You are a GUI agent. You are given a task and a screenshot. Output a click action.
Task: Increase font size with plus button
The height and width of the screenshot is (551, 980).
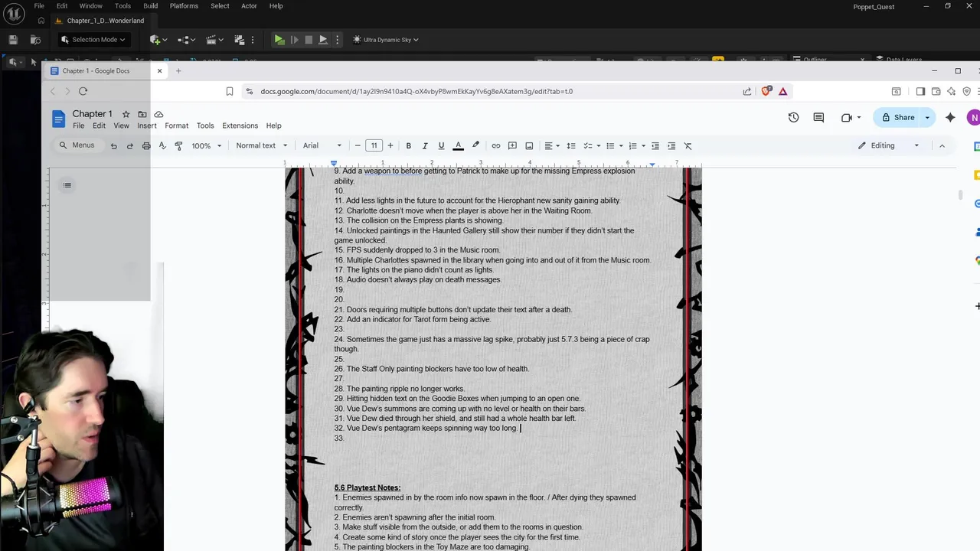click(390, 145)
